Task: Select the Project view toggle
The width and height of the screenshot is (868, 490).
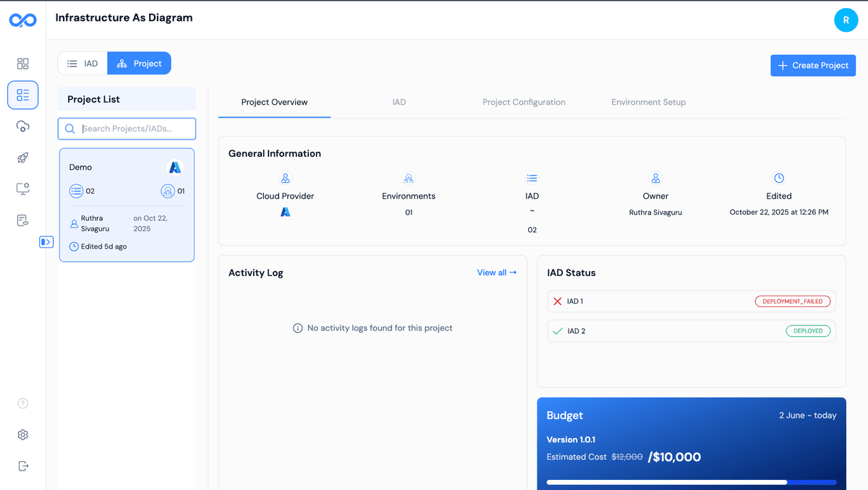Action: (139, 63)
